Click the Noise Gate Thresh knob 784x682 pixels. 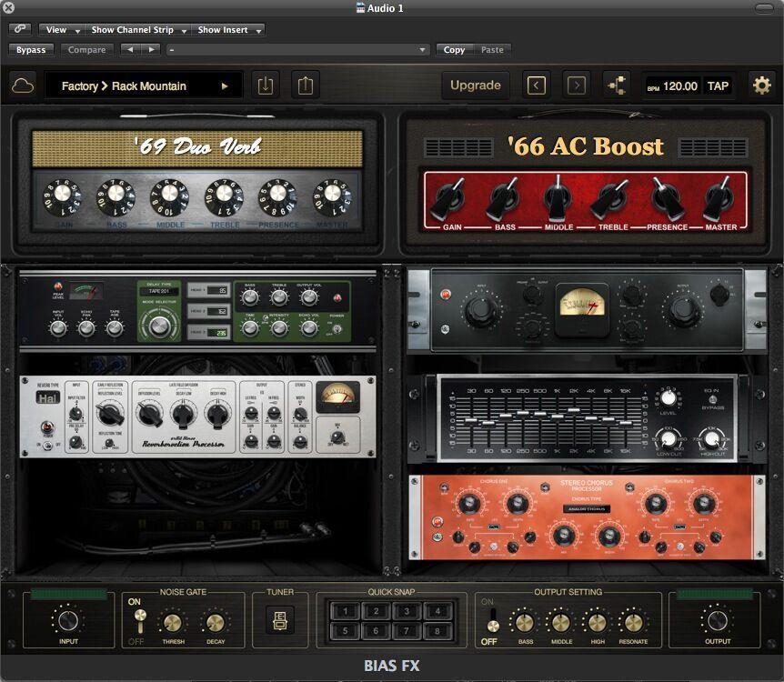173,623
